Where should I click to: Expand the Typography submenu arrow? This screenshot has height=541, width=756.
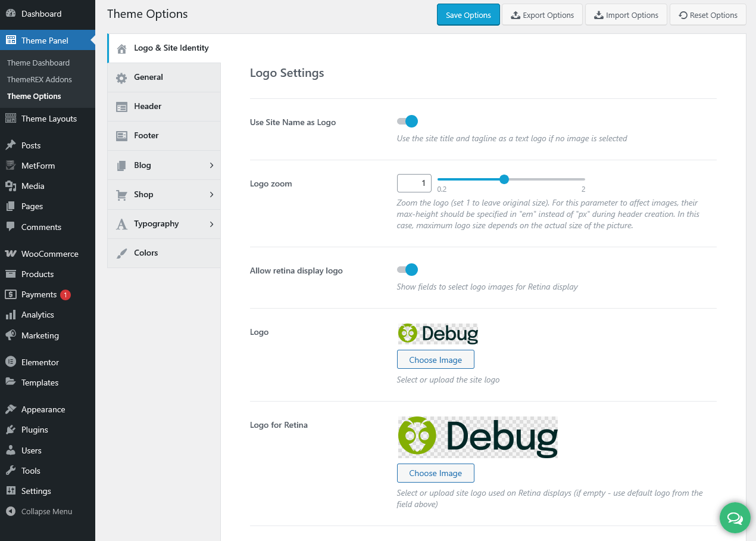tap(211, 224)
